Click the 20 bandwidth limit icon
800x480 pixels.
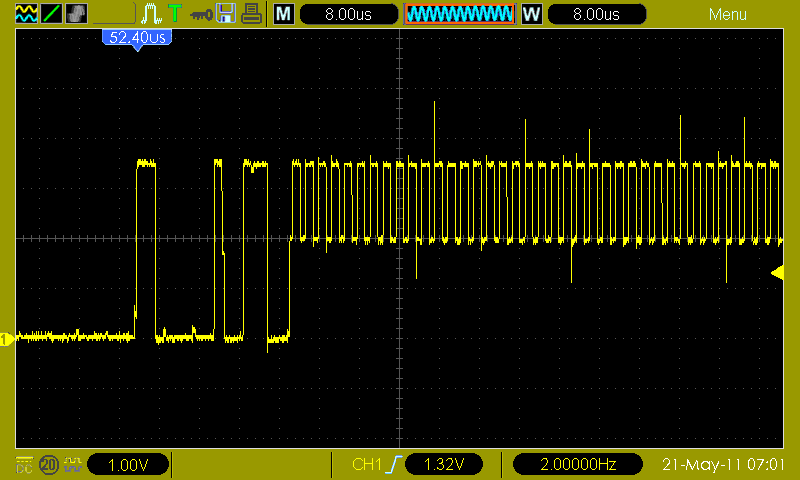point(49,465)
